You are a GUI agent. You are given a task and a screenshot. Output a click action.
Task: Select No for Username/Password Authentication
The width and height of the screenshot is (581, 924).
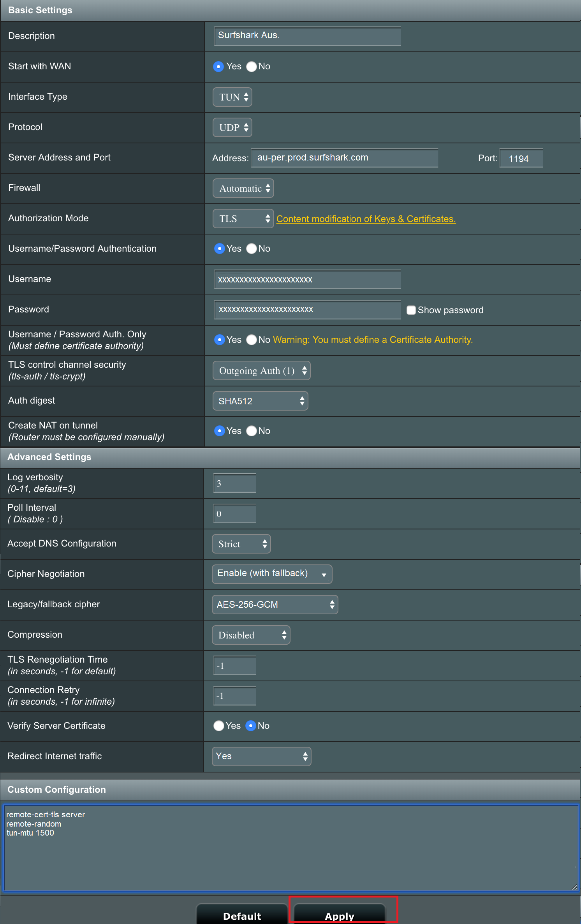pos(252,249)
